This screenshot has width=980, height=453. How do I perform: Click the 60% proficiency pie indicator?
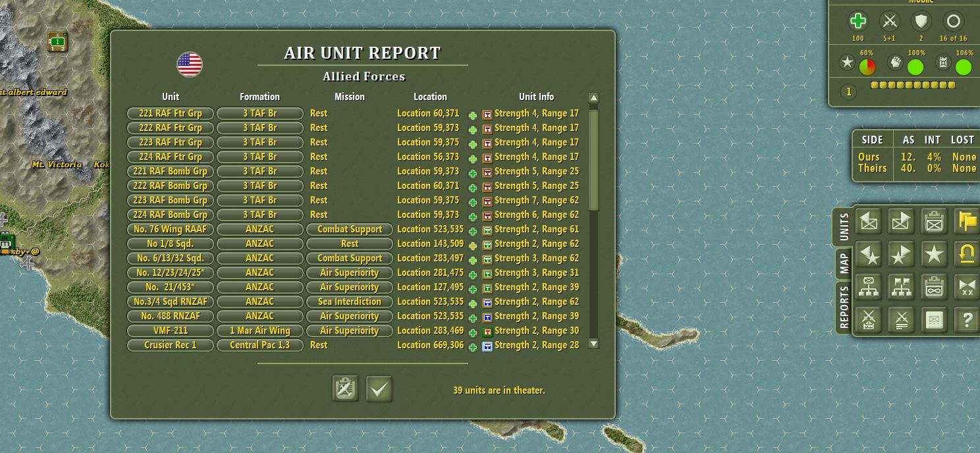(x=867, y=67)
